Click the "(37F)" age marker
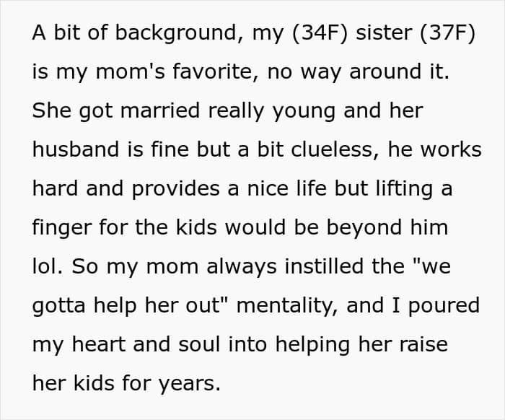Viewport: 505px width, 420px height. pyautogui.click(x=448, y=33)
